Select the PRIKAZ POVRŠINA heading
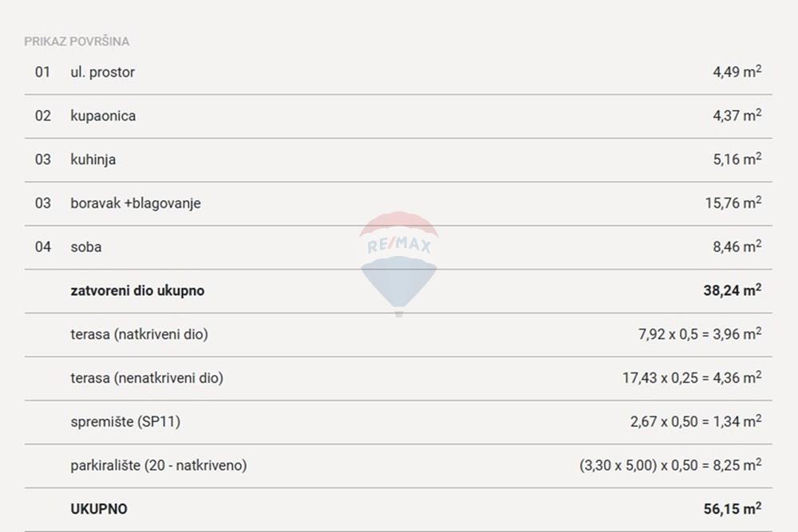 click(77, 41)
